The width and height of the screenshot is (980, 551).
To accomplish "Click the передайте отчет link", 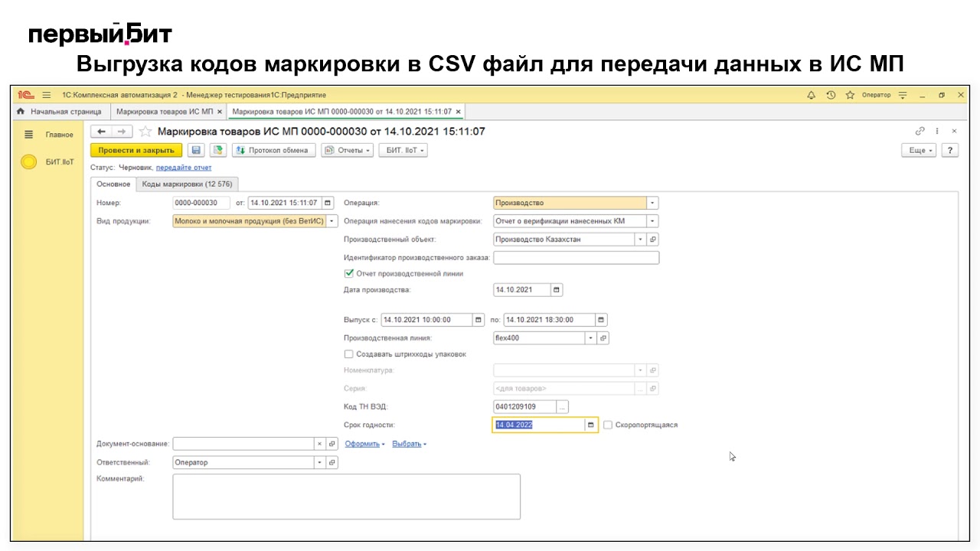I will [x=184, y=167].
